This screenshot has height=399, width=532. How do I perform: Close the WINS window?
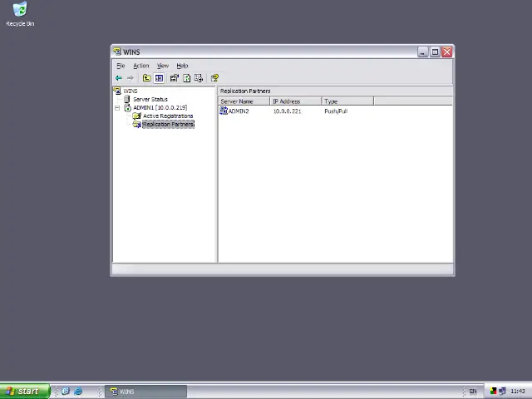(x=447, y=52)
